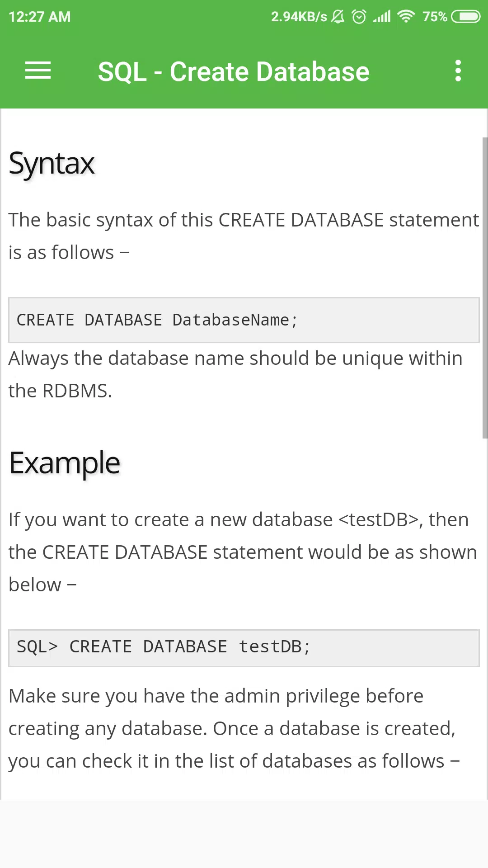This screenshot has height=868, width=488.
Task: Tap the SQL> CREATE DATABASE testDB code box
Action: (244, 648)
